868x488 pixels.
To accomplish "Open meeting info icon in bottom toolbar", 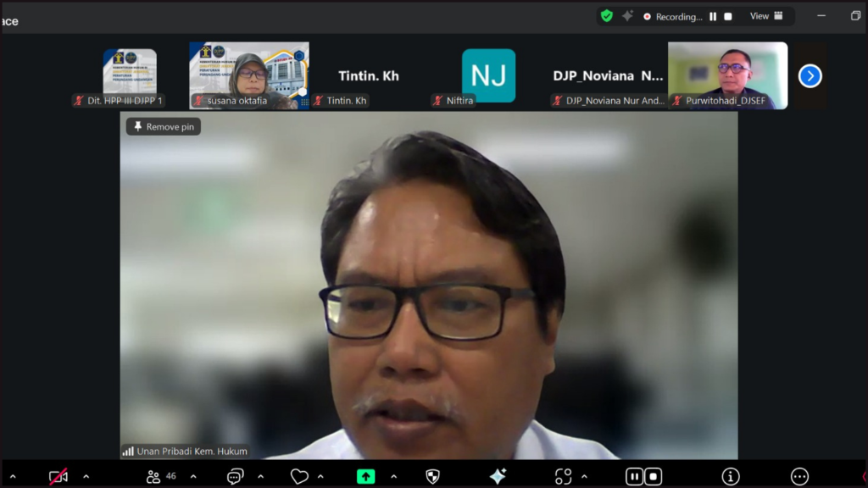I will pos(731,476).
